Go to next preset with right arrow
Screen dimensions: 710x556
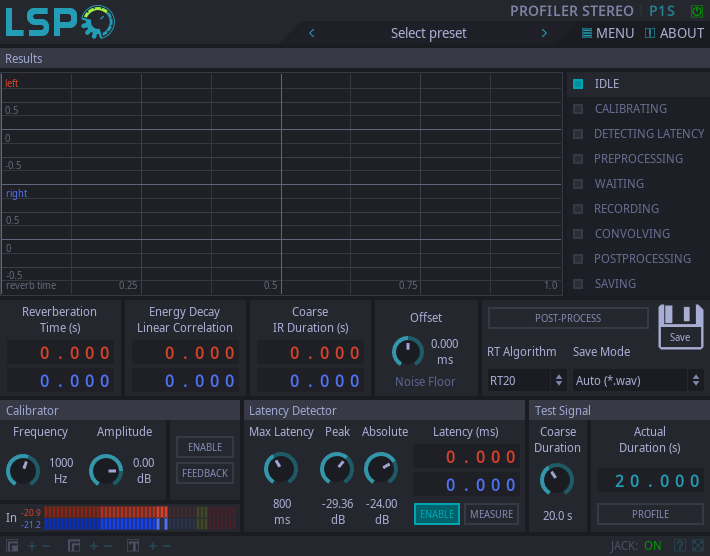[544, 33]
